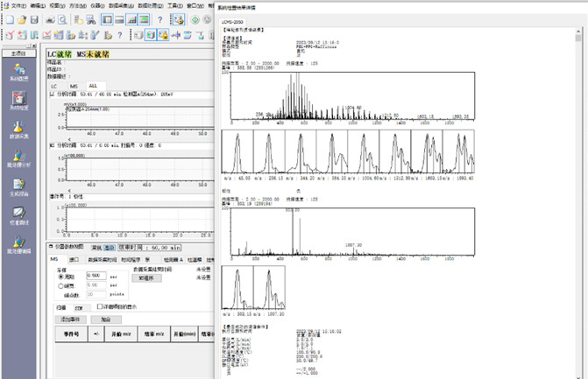The width and height of the screenshot is (588, 379).
Task: Click the baseline check chart icon
Action: point(46,35)
